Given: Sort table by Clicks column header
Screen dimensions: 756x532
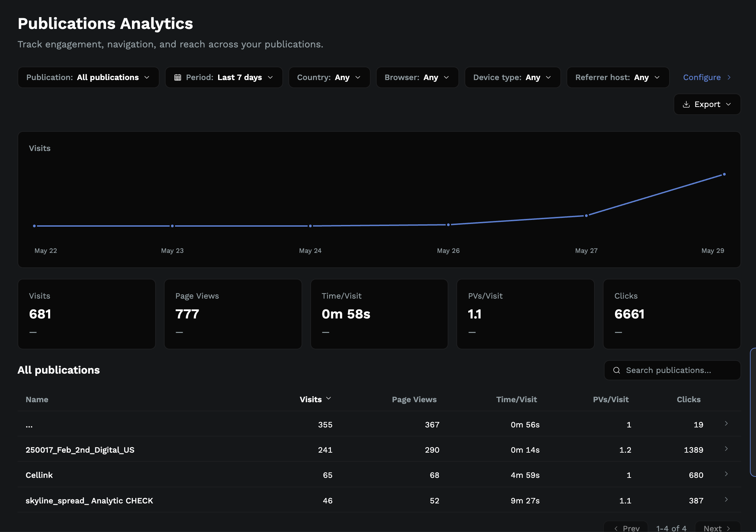Looking at the screenshot, I should [x=689, y=400].
